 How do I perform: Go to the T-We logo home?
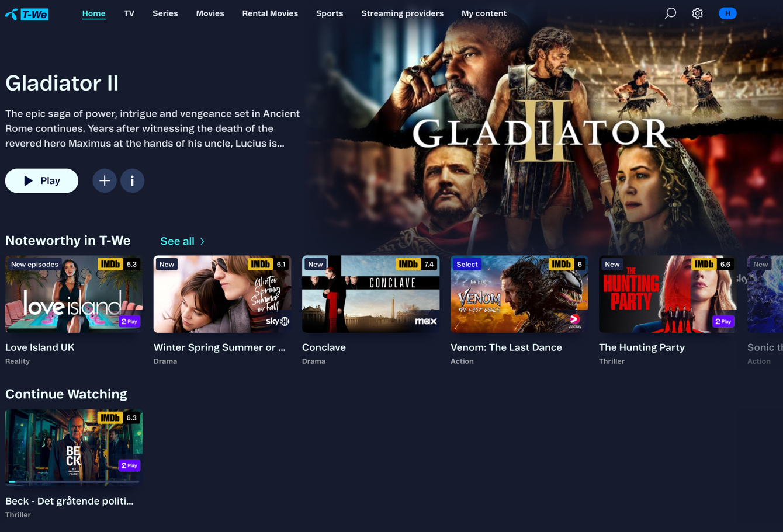(27, 14)
